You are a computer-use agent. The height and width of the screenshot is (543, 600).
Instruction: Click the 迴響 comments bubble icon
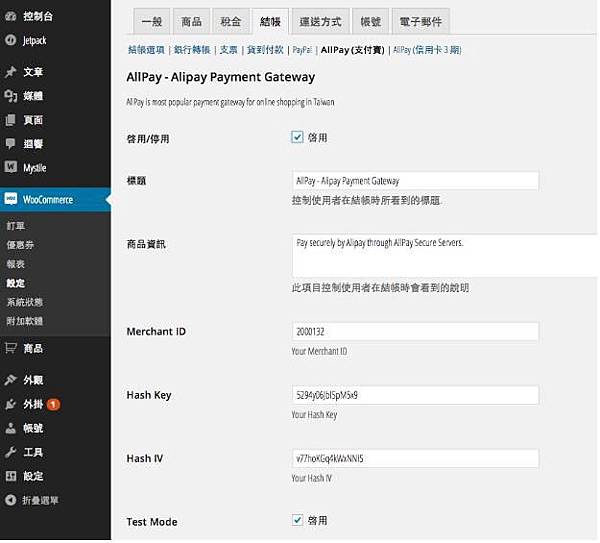pos(10,143)
